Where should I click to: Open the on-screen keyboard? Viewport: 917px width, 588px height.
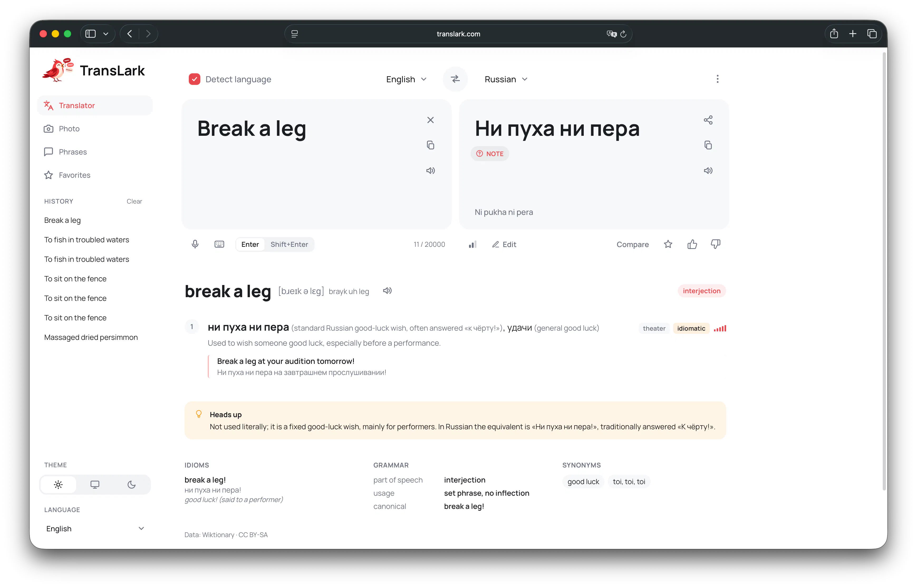[219, 244]
